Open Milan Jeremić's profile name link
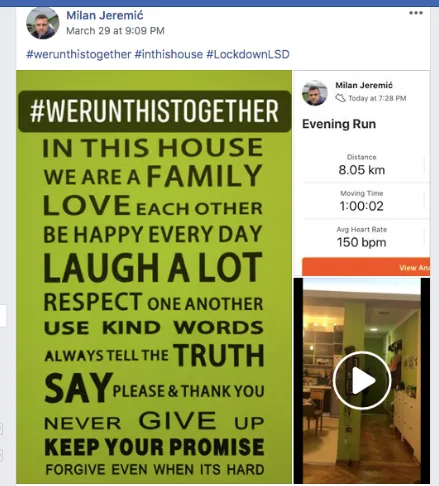The image size is (439, 486). coord(105,15)
